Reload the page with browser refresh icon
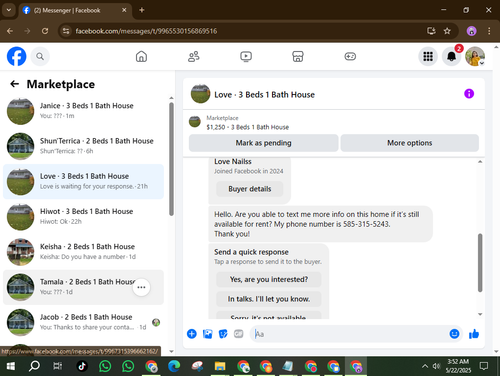This screenshot has width=500, height=376. [x=45, y=31]
